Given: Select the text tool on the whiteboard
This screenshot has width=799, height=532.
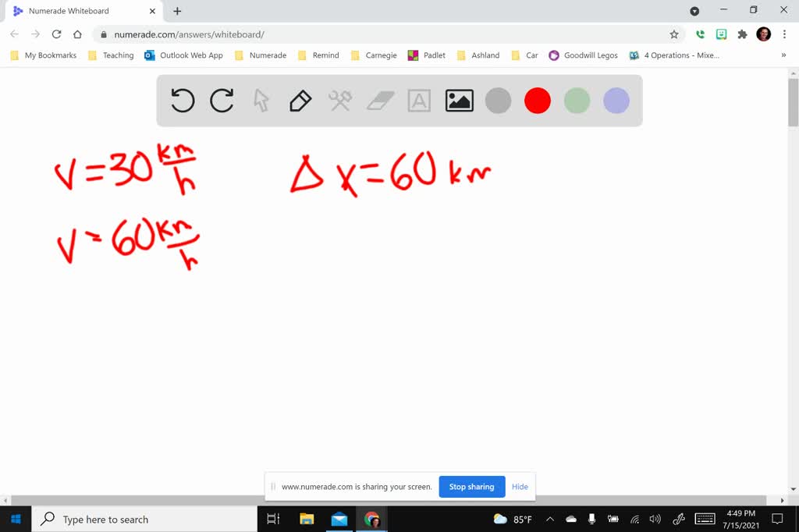Looking at the screenshot, I should 419,100.
